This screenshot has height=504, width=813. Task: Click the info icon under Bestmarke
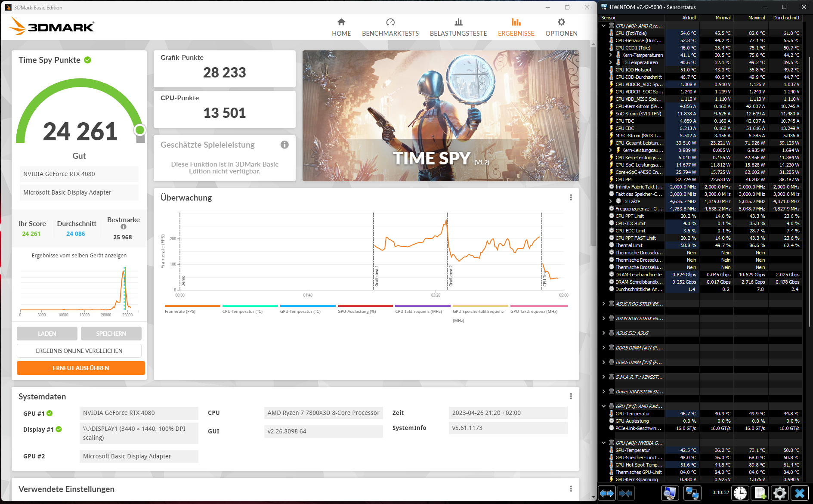(x=124, y=227)
